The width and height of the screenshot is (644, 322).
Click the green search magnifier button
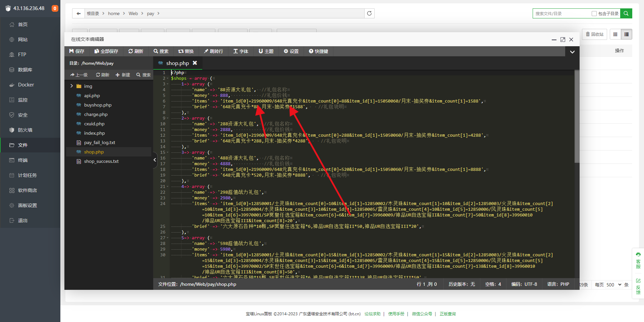coord(626,13)
